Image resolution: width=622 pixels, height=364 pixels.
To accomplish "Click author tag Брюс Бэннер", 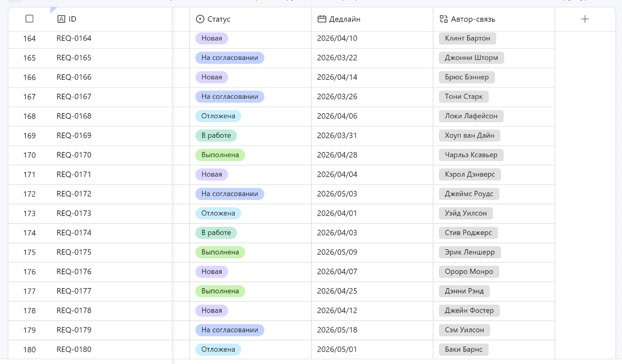I will 467,77.
